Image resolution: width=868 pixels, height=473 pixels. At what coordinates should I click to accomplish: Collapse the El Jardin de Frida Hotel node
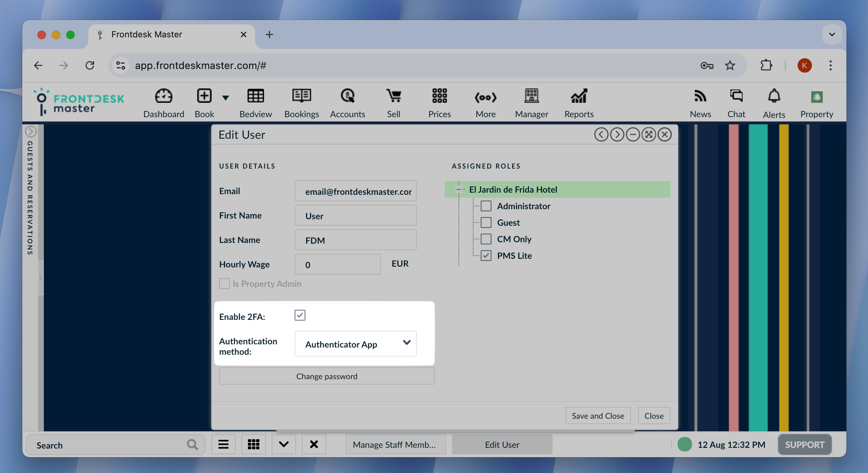[x=458, y=189]
